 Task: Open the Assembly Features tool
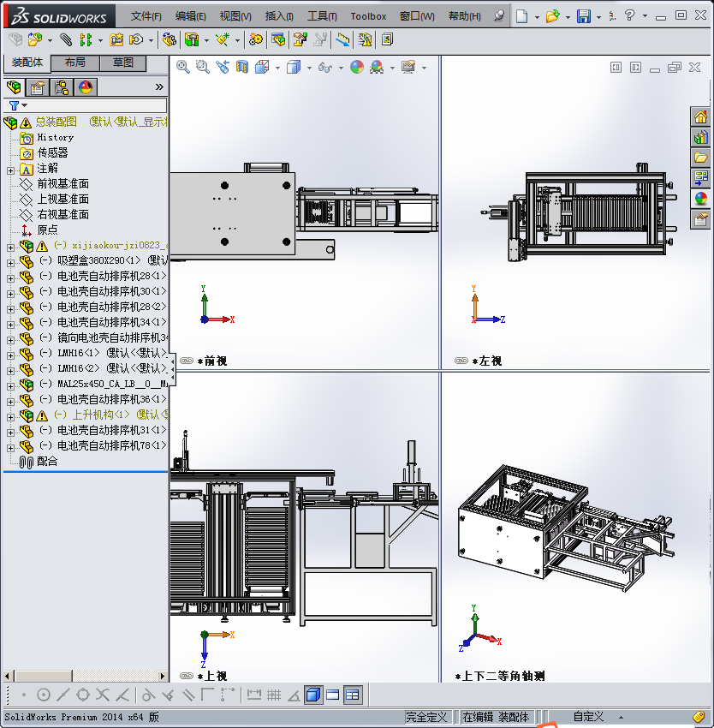click(192, 40)
